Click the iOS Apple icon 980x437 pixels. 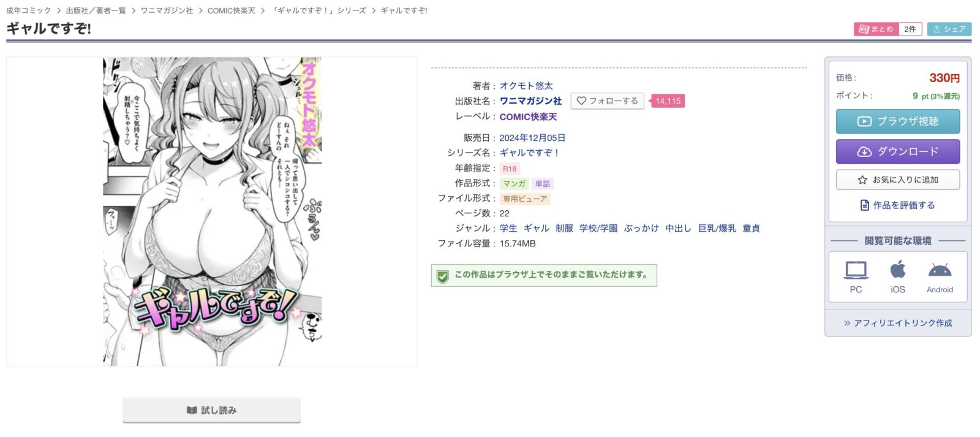click(x=898, y=269)
